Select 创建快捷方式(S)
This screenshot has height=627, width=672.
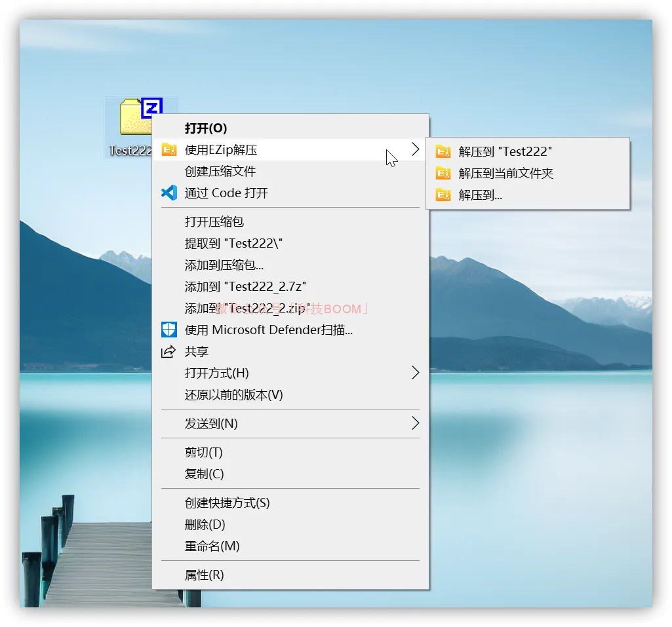point(290,503)
